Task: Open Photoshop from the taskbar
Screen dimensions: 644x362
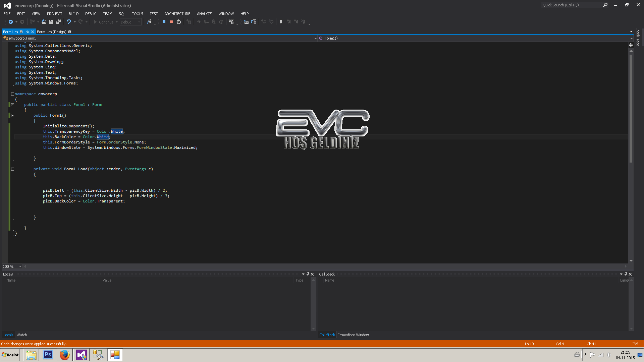Action: [48, 355]
